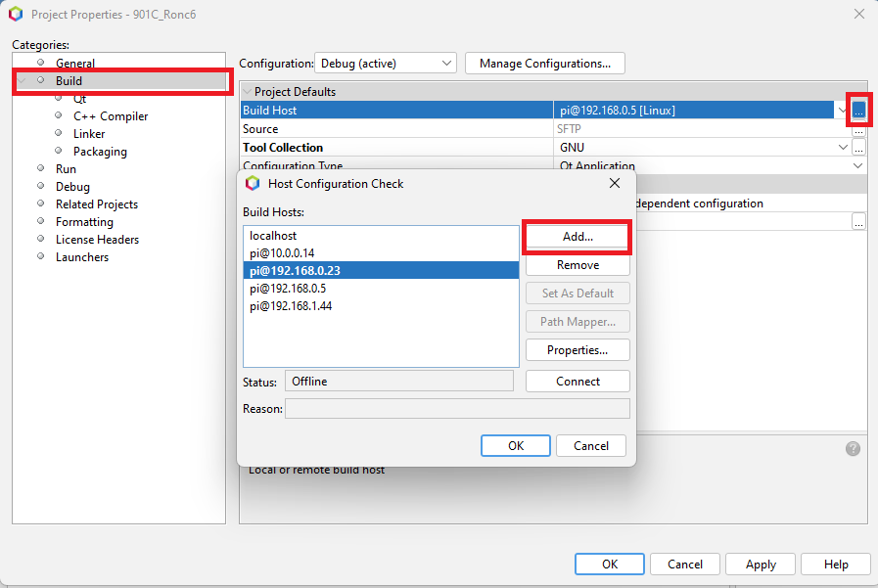Confirm Host Configuration Check with OK
Viewport: 878px width, 588px height.
515,446
